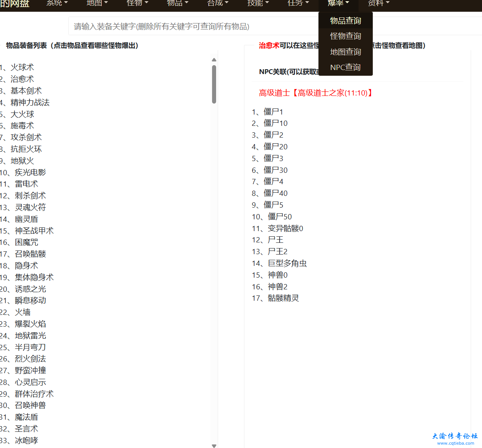Click the 骷髅精灵 monster entry
This screenshot has width=482, height=448.
[x=283, y=298]
